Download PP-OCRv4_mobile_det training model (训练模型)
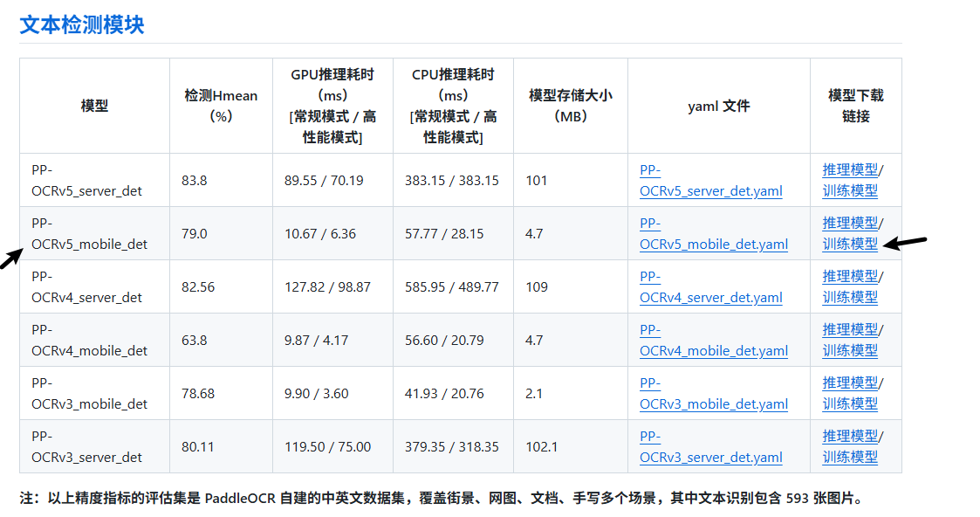The height and width of the screenshot is (517, 980). [x=849, y=350]
